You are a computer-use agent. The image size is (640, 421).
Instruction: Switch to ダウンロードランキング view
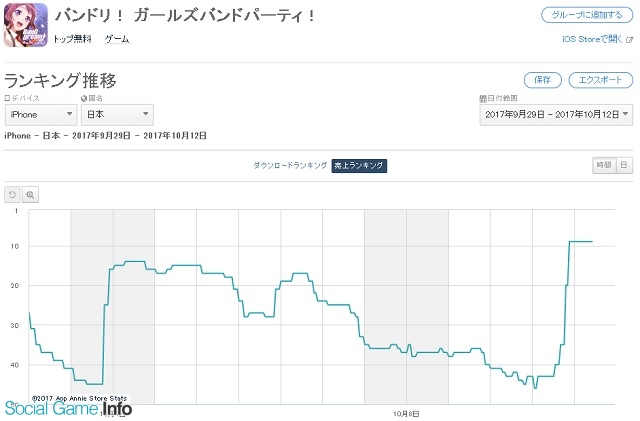(x=290, y=165)
